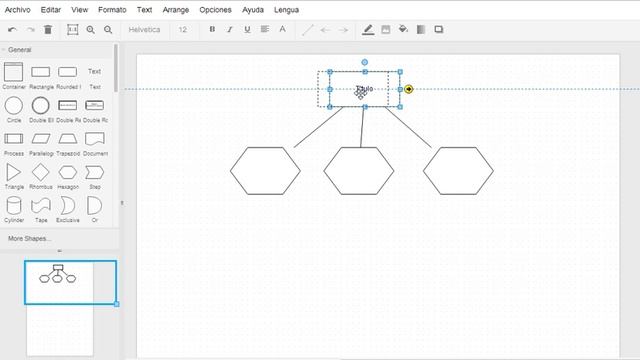Image resolution: width=640 pixels, height=360 pixels.
Task: Toggle bold formatting
Action: [212, 29]
